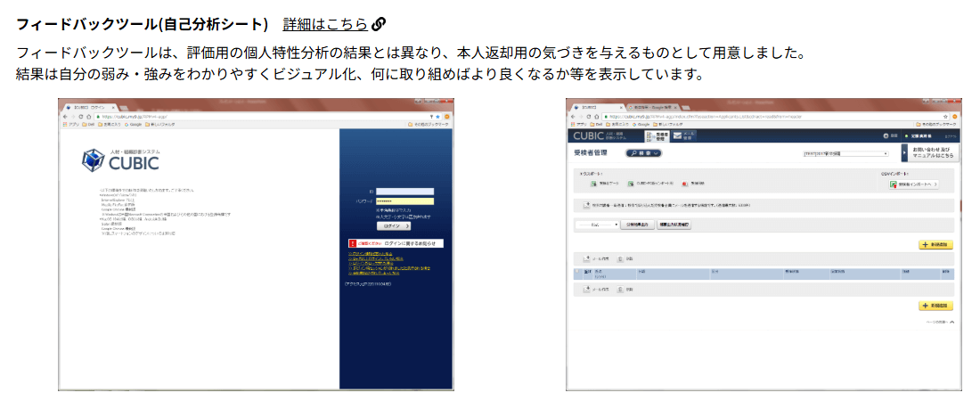Image resolution: width=980 pixels, height=401 pixels.
Task: Click the red export icon under エクスポート
Action: click(x=685, y=184)
